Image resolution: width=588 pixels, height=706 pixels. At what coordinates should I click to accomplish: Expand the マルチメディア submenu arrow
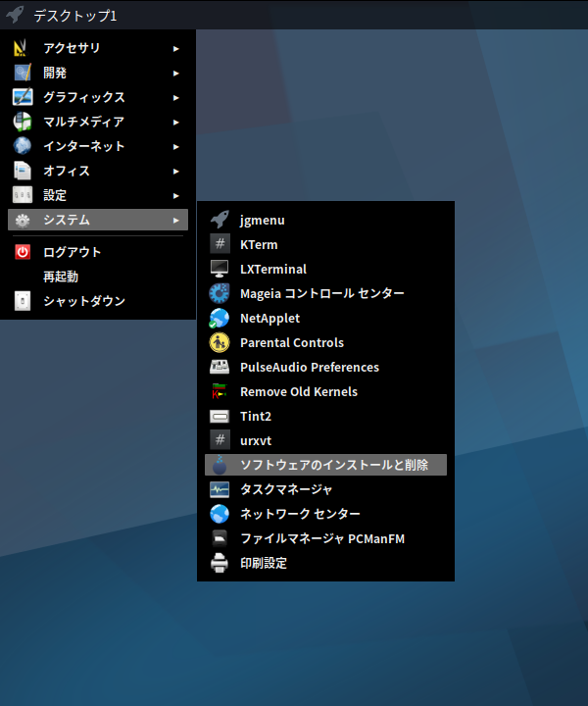[175, 122]
